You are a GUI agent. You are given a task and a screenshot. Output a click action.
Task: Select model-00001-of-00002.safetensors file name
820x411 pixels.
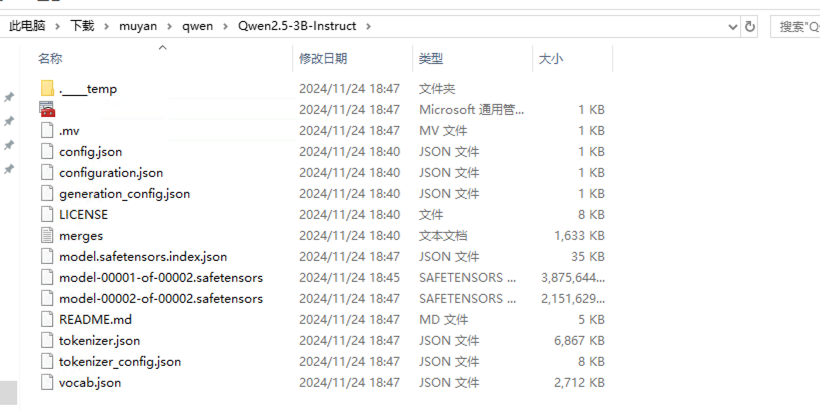161,278
